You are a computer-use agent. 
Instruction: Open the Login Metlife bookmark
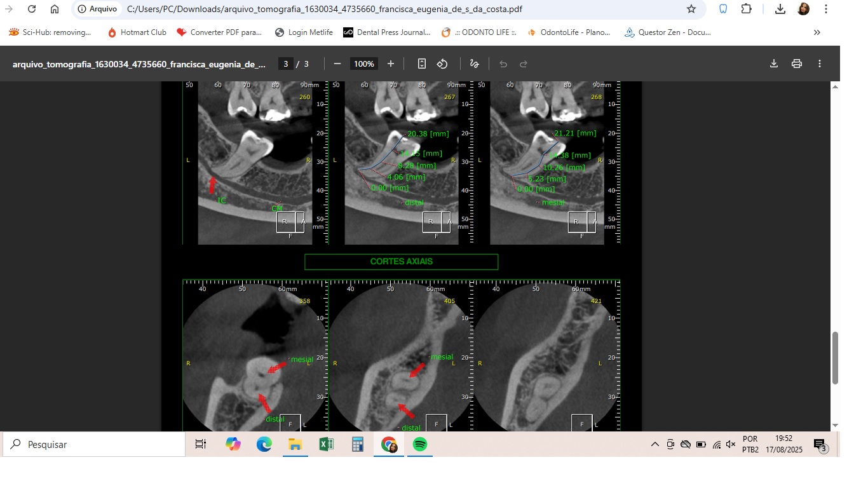(304, 32)
